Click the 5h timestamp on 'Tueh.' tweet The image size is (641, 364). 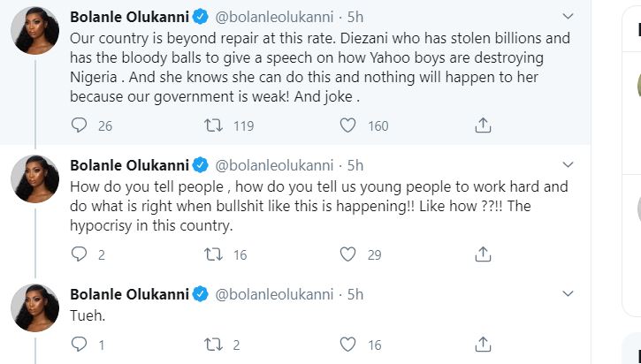pyautogui.click(x=355, y=292)
